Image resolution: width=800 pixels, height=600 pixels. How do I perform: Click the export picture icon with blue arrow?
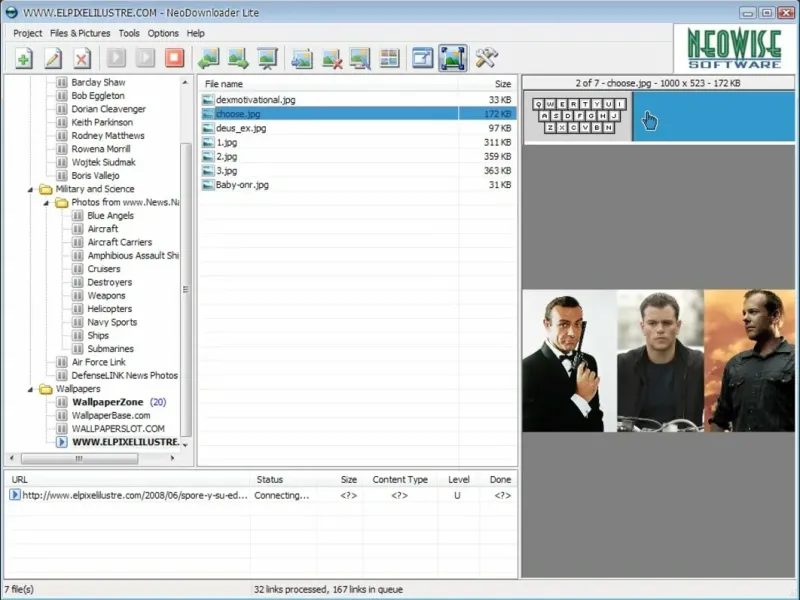pyautogui.click(x=302, y=58)
